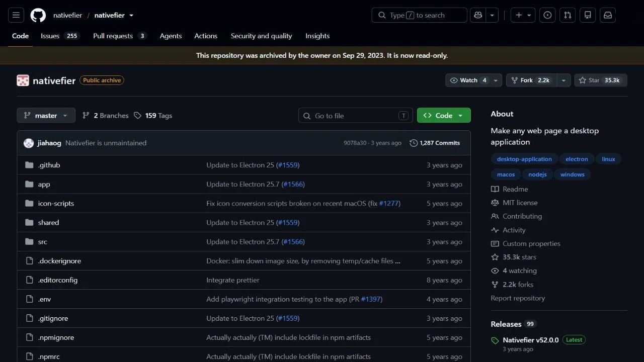Click the book icon beside Readme
The image size is (644, 362).
(495, 189)
